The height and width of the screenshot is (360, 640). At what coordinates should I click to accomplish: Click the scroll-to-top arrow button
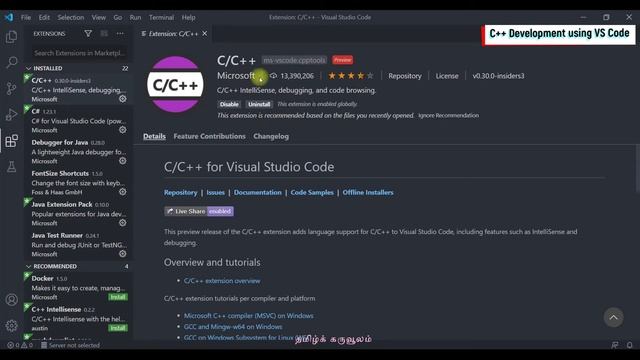[x=613, y=318]
